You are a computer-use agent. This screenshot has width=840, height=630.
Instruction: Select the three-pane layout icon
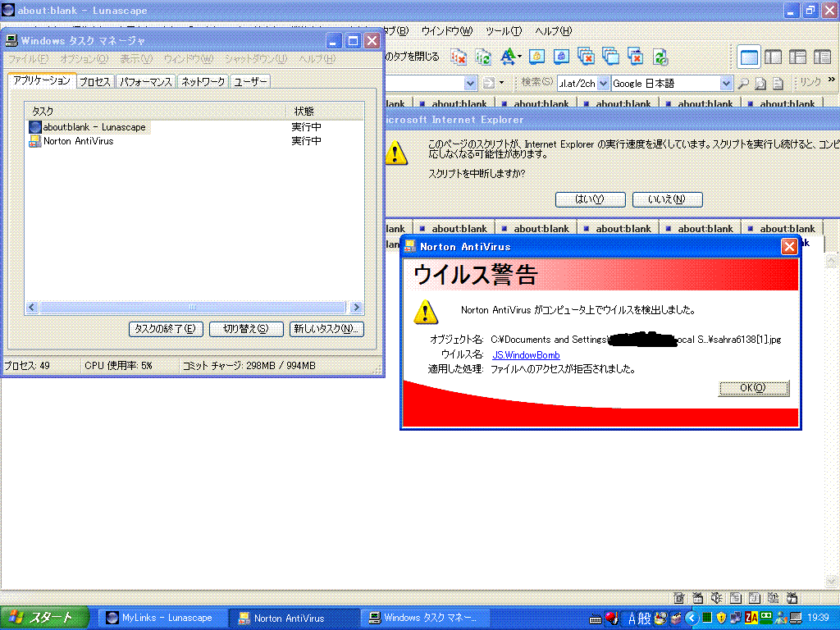pyautogui.click(x=797, y=57)
